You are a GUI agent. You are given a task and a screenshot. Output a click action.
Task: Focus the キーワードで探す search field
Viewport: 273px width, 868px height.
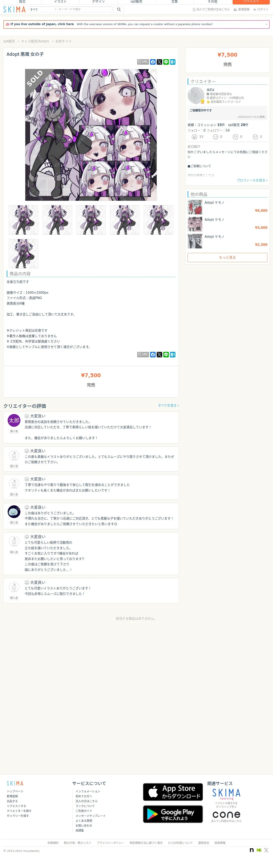click(85, 9)
